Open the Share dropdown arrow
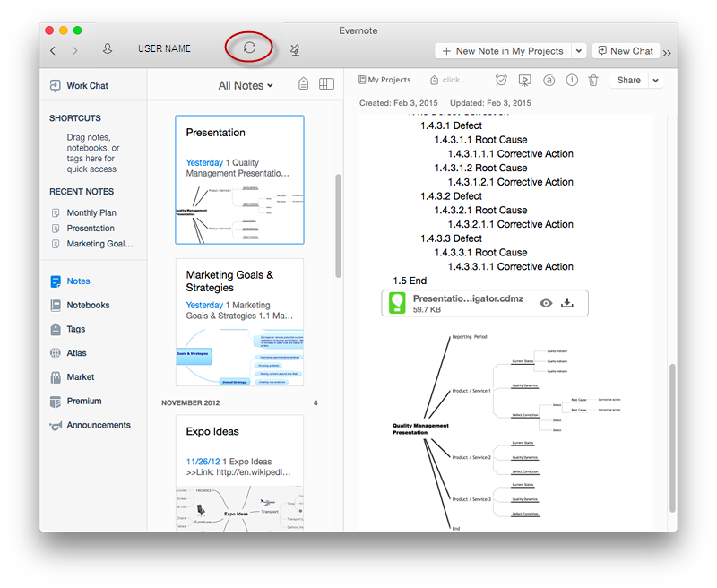Viewport: 717px width, 588px height. tap(656, 80)
